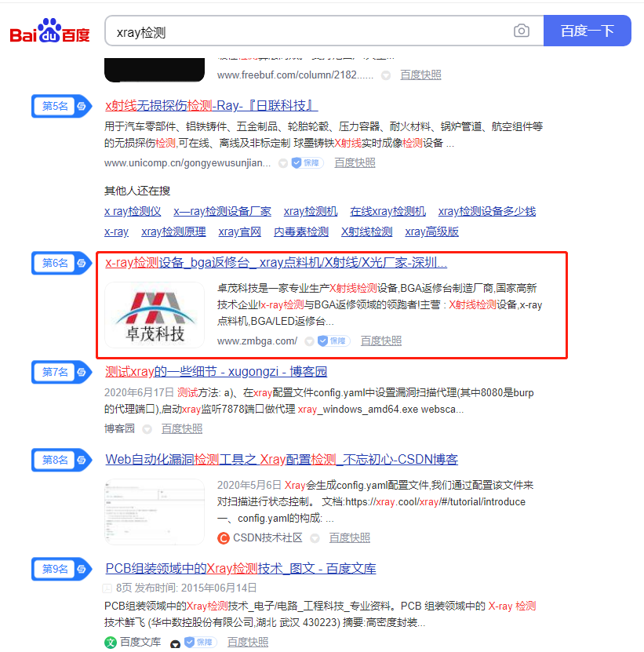Open Web自动化漏洞检测工具之Xray配置检测 result title

click(x=282, y=460)
